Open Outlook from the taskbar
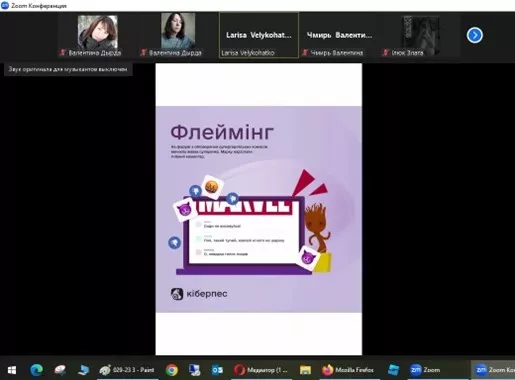This screenshot has width=515, height=380. point(217,370)
